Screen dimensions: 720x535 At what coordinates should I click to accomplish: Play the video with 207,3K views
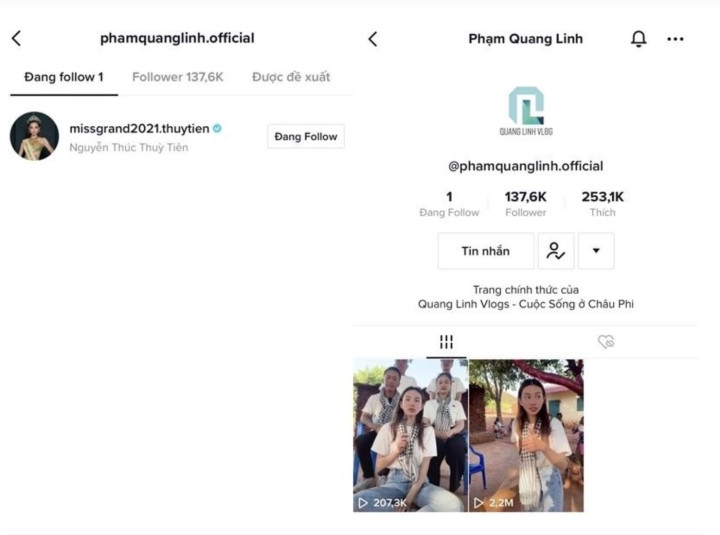click(411, 435)
